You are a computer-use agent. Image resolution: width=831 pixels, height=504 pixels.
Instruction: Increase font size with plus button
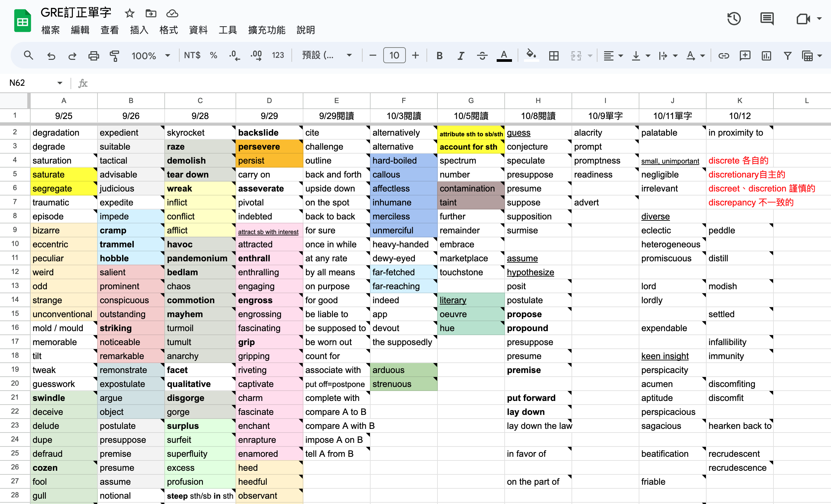click(415, 55)
